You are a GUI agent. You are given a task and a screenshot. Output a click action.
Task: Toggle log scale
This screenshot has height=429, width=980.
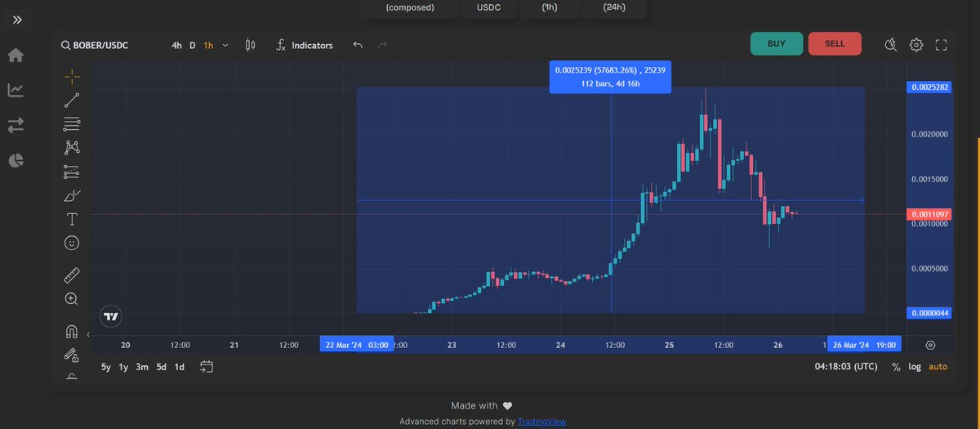(915, 367)
